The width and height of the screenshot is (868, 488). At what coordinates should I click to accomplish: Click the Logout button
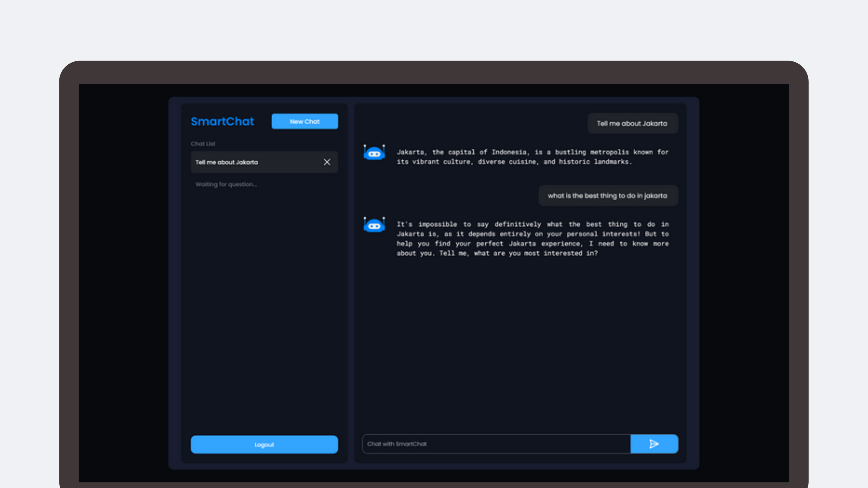click(264, 444)
